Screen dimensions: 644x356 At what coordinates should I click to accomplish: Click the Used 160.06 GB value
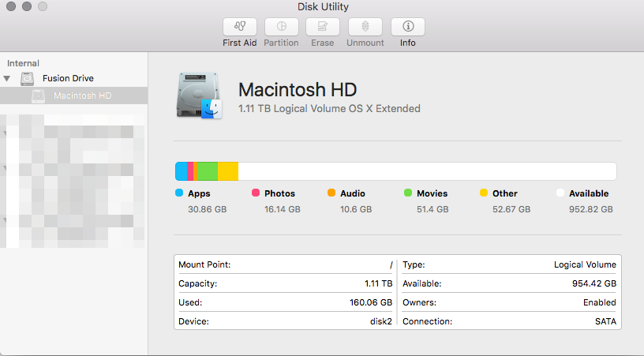(371, 302)
